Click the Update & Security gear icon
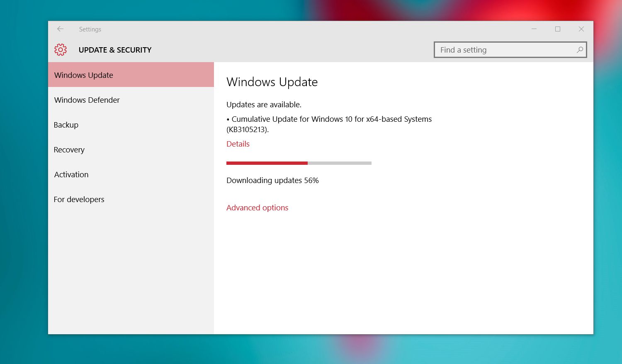This screenshot has width=622, height=364. [61, 50]
